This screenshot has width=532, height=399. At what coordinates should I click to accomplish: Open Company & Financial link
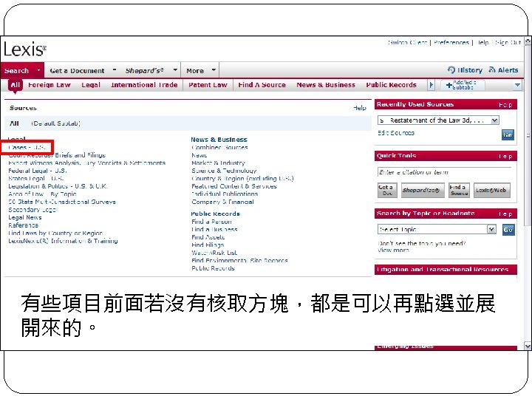coord(222,202)
